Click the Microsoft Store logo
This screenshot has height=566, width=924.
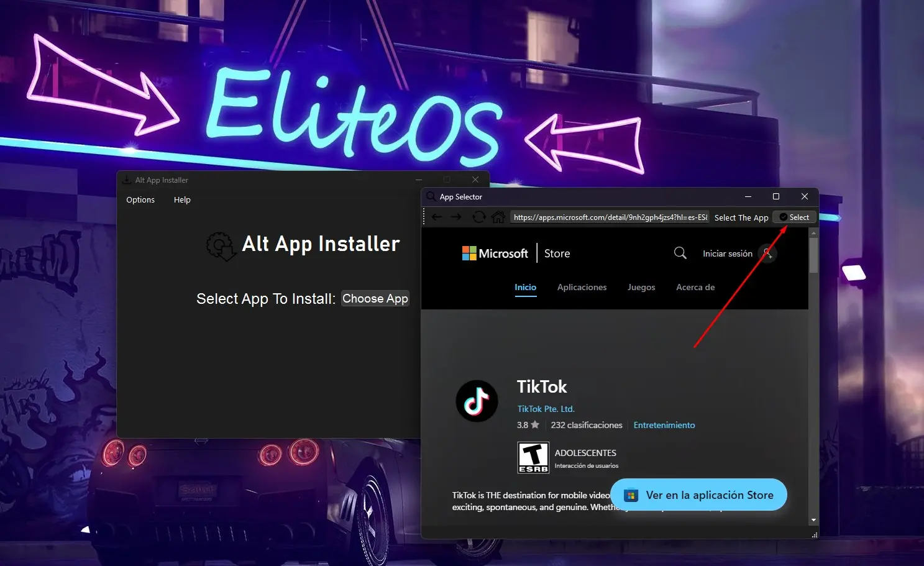[495, 253]
